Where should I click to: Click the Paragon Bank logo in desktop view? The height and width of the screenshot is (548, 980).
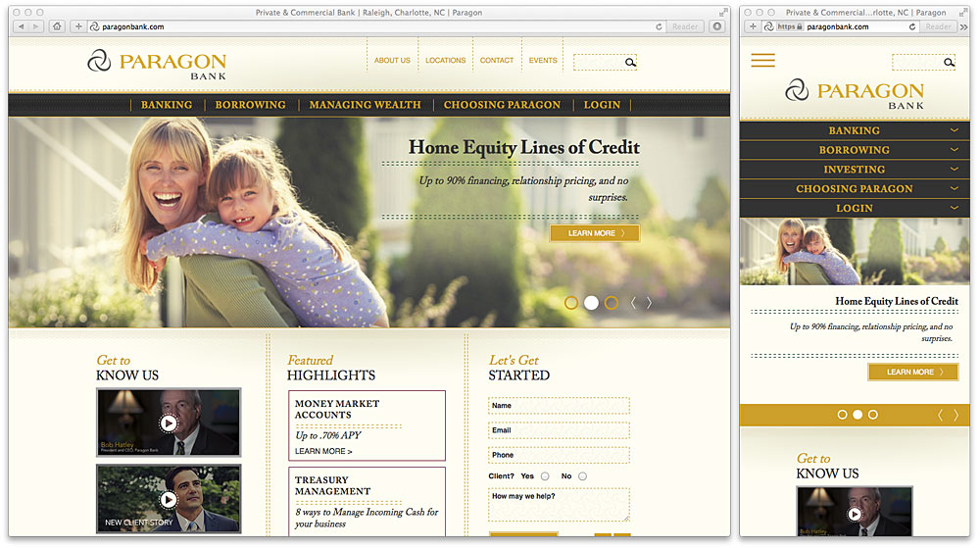pyautogui.click(x=157, y=65)
